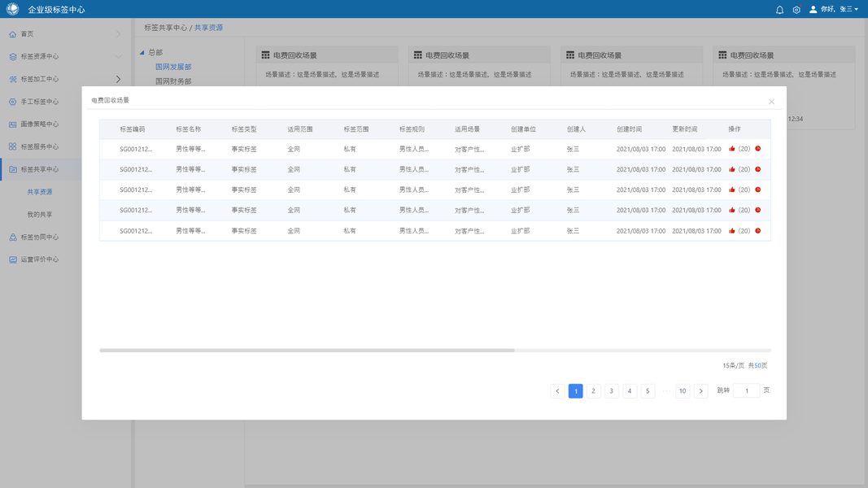868x488 pixels.
Task: Go to page 10
Action: 683,391
